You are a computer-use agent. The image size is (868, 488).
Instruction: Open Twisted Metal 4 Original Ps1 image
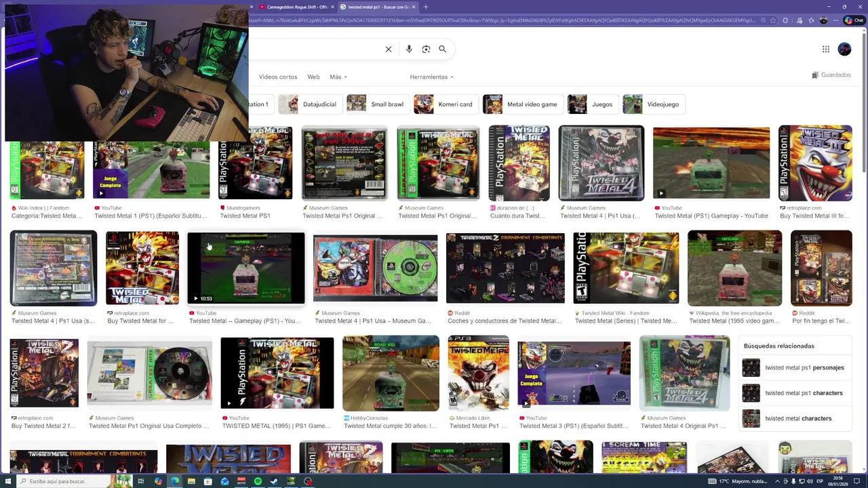tap(684, 373)
